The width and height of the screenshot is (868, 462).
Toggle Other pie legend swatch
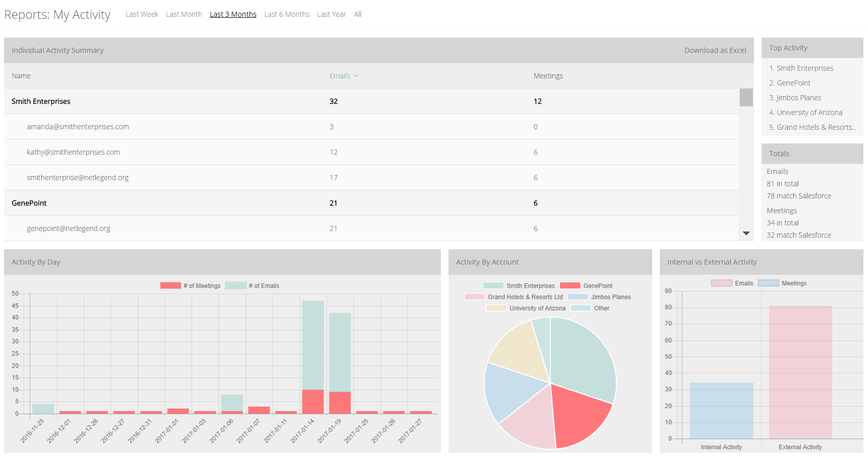[x=581, y=308]
